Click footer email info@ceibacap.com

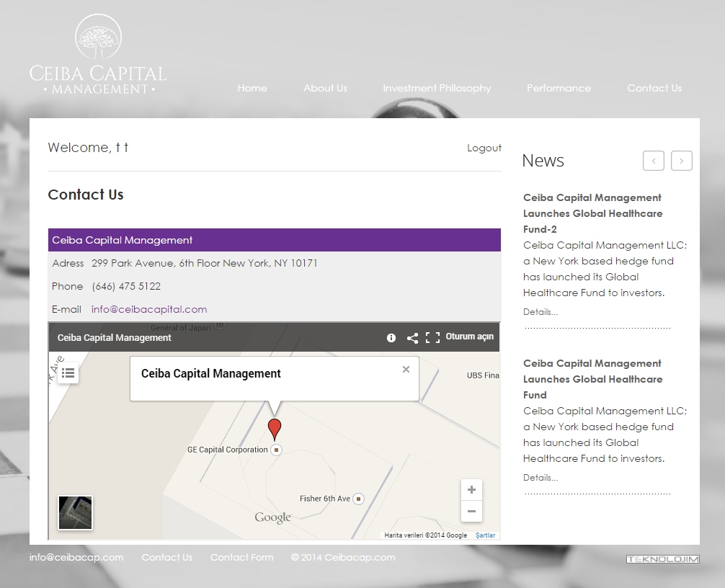tap(76, 558)
